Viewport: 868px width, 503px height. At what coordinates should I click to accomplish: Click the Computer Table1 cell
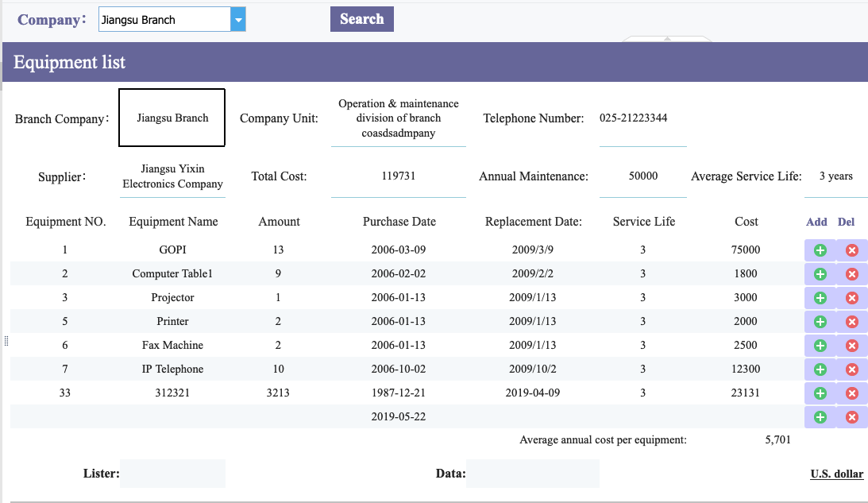[172, 273]
